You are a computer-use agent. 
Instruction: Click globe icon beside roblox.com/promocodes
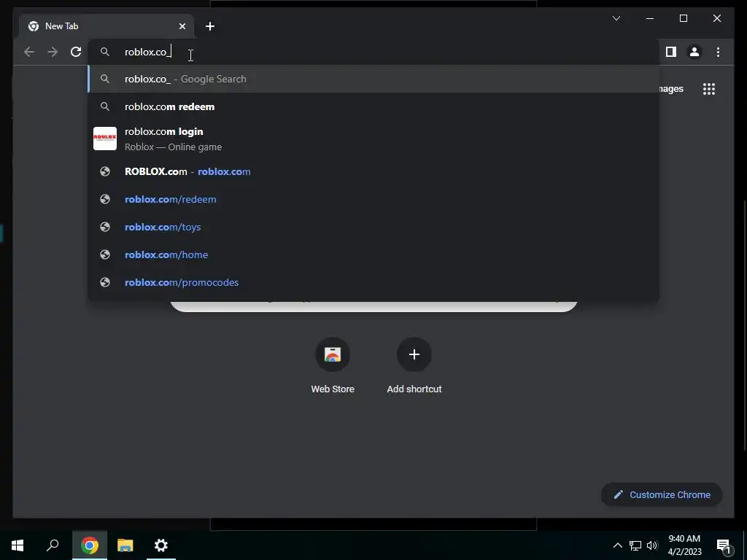click(105, 282)
